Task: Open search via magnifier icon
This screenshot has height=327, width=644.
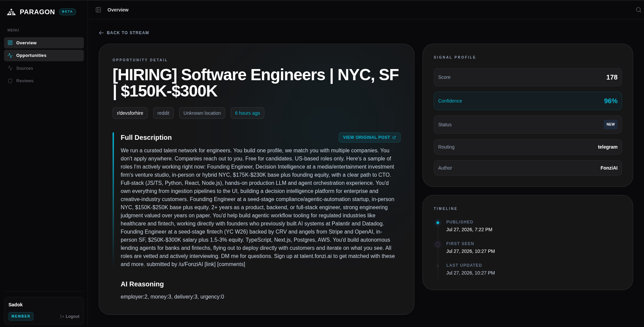Action: point(638,10)
